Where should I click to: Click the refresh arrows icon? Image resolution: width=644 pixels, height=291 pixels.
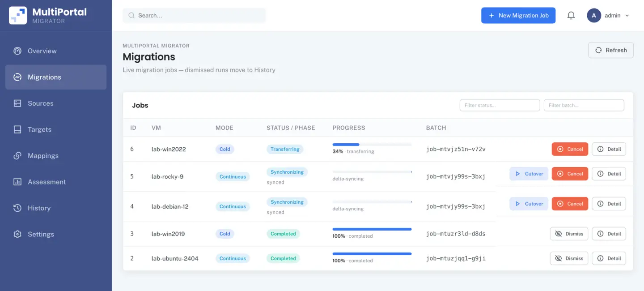[x=598, y=50]
